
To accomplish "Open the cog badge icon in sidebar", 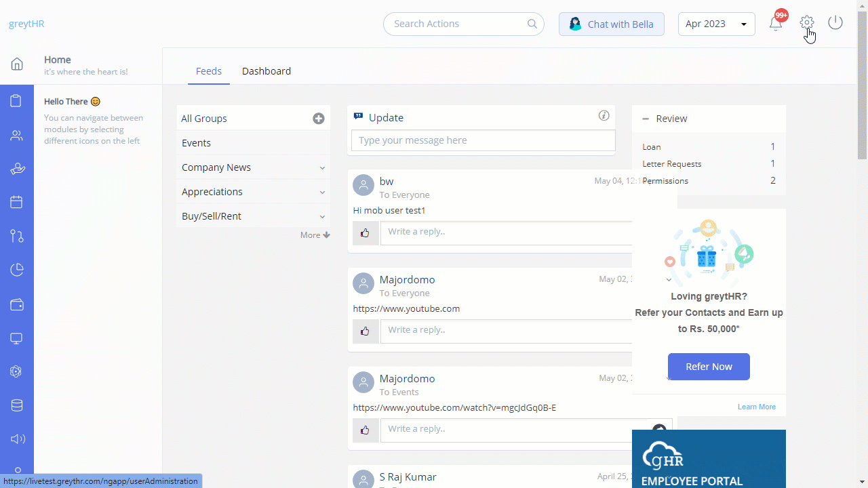I will pyautogui.click(x=17, y=371).
